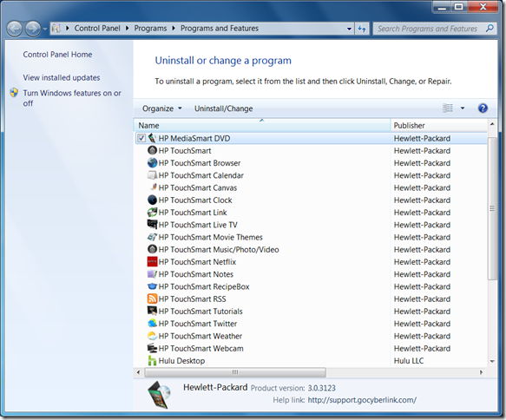Expand the address bar history dropdown
Viewport: 506px width, 420px height.
[349, 29]
